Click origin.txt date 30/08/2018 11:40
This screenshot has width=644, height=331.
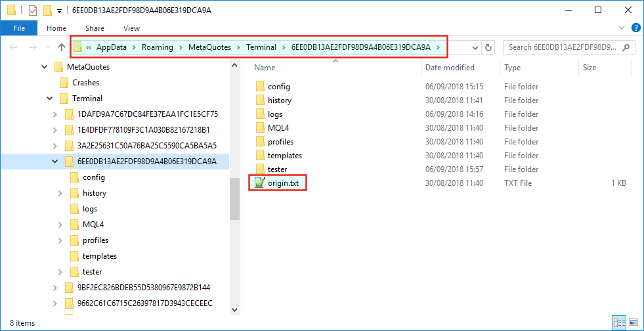(x=454, y=183)
